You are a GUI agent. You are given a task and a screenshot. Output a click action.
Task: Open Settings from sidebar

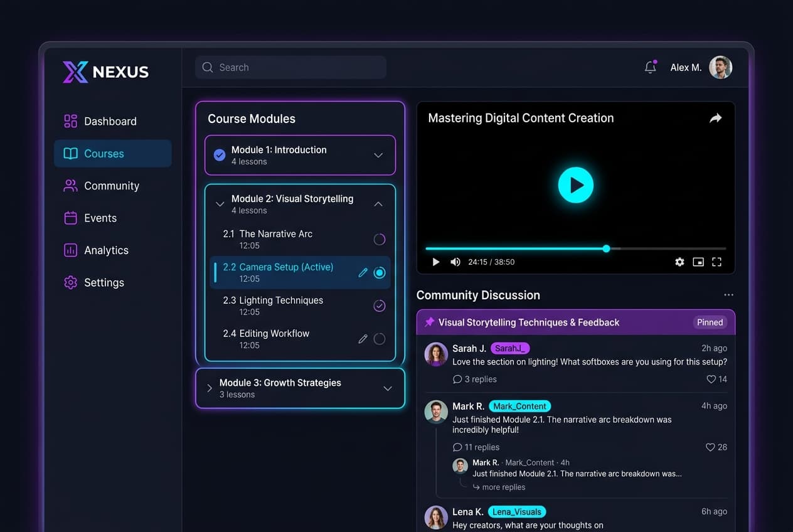coord(113,282)
